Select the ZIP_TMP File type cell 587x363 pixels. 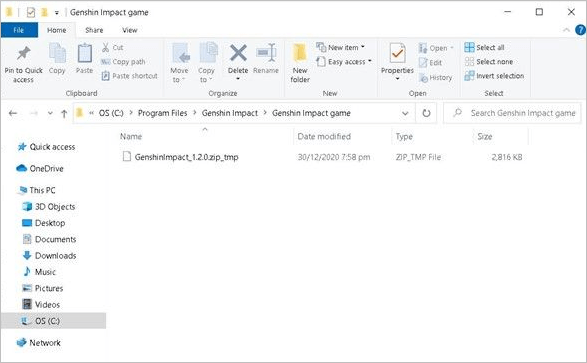tap(418, 157)
